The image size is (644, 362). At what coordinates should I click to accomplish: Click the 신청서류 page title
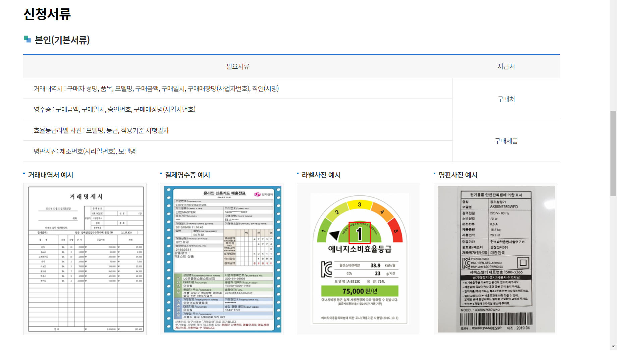[x=47, y=15]
